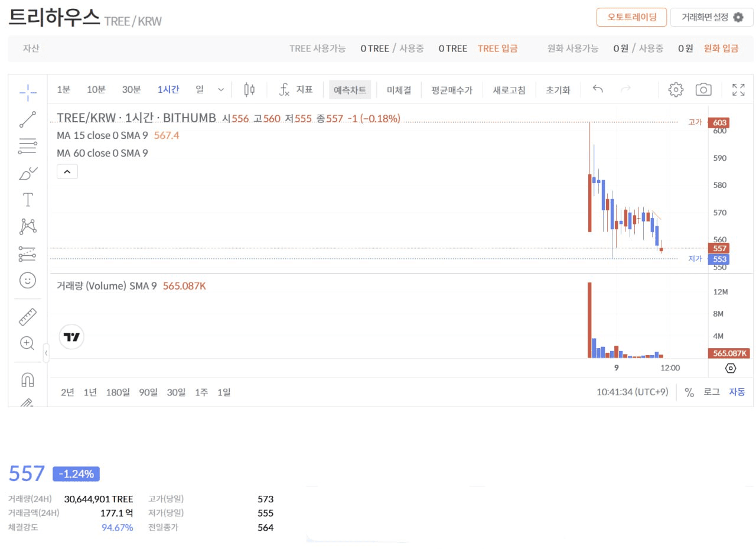Viewport: 756px width, 549px height.
Task: Set chart range to 180일
Action: click(x=118, y=392)
